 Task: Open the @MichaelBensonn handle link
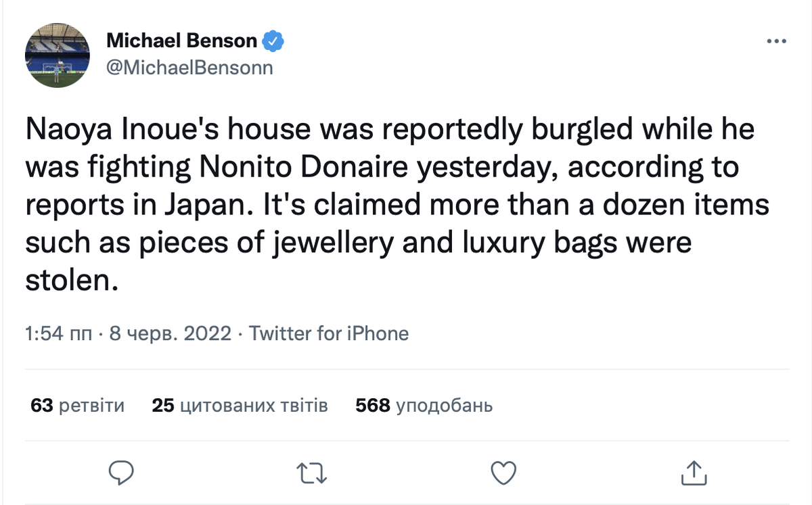[x=189, y=68]
